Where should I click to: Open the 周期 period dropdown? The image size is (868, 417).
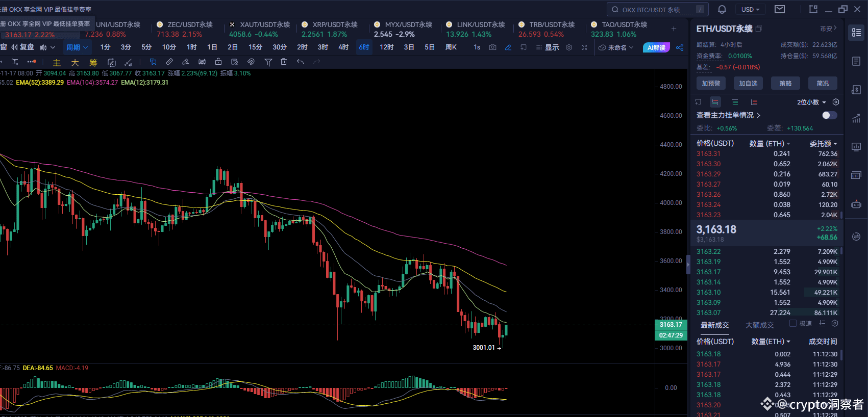coord(77,47)
